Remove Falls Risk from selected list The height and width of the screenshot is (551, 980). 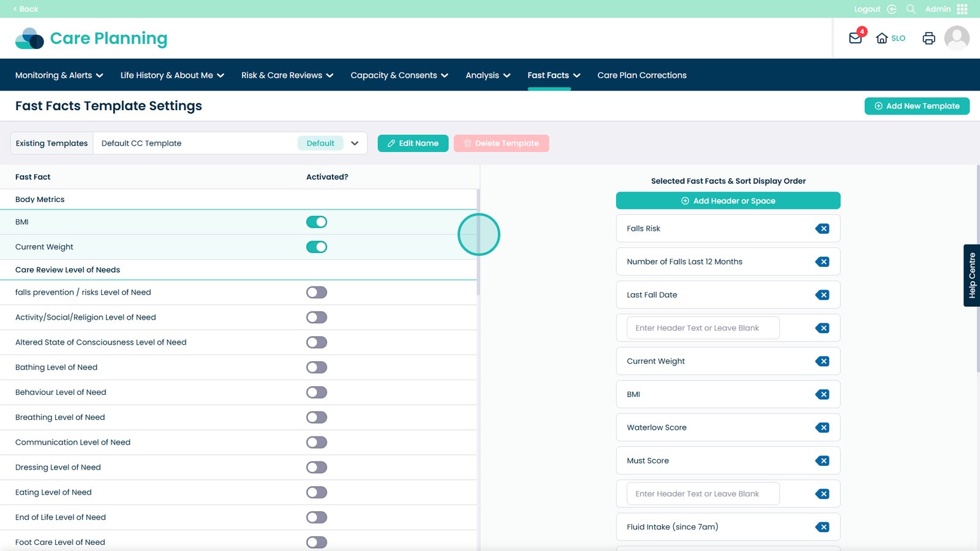point(823,229)
